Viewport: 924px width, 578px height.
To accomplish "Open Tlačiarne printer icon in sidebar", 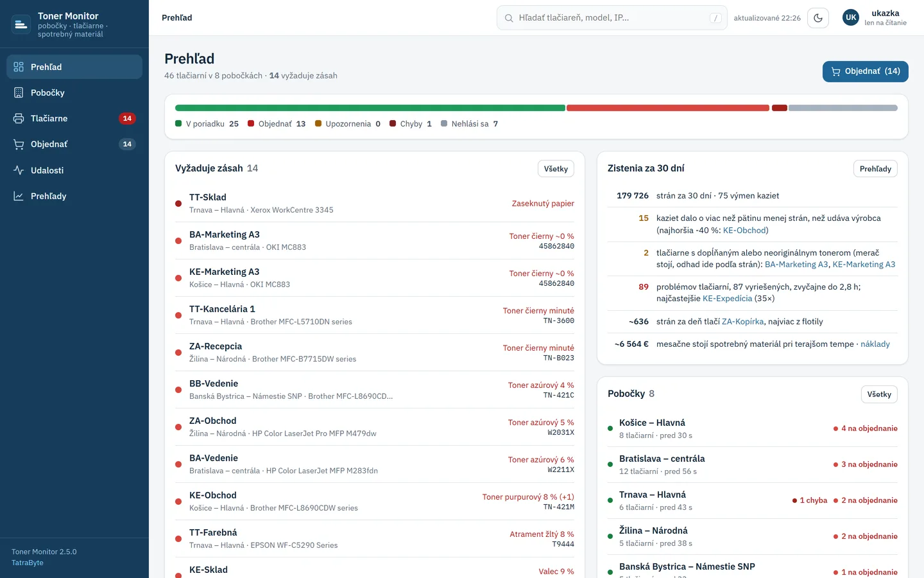I will coord(19,118).
